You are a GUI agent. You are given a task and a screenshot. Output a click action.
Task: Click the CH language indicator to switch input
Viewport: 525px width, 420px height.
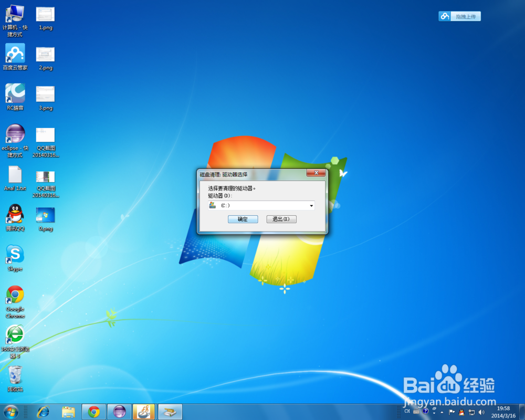[x=406, y=412]
